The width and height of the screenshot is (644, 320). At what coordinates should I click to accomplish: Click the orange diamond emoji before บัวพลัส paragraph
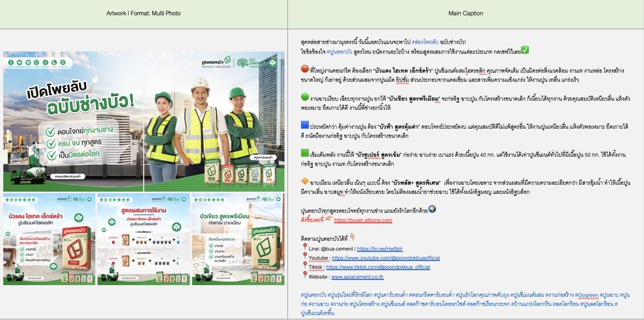click(x=305, y=180)
